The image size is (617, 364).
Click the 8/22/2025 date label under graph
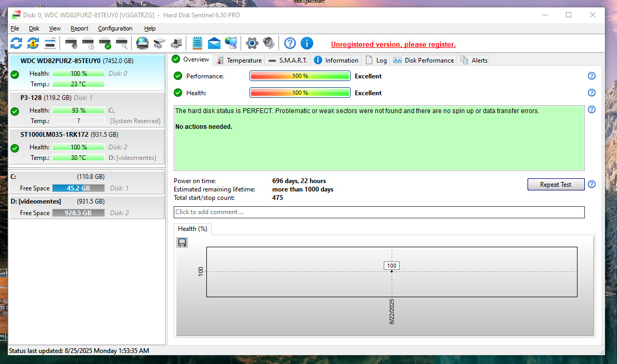coord(392,312)
